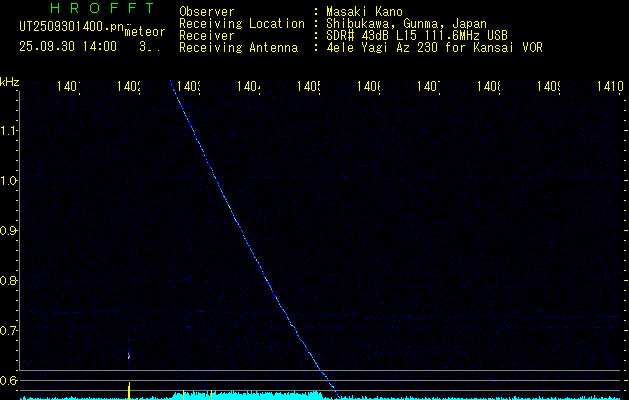Click the 0.9 frequency axis tick
Screen dimensions: 629x400
pos(10,230)
